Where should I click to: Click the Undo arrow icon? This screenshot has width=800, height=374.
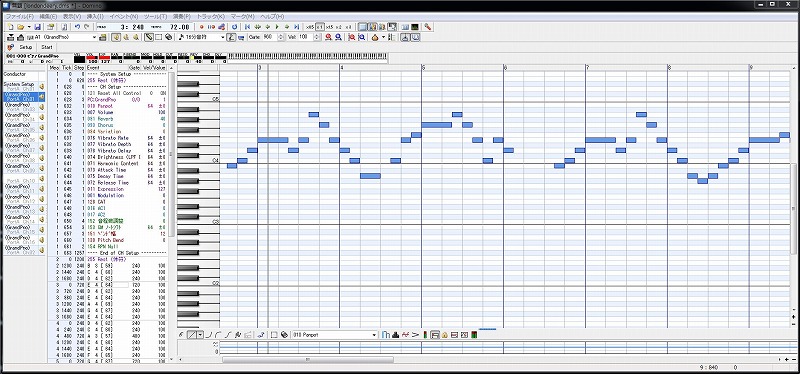(x=77, y=27)
